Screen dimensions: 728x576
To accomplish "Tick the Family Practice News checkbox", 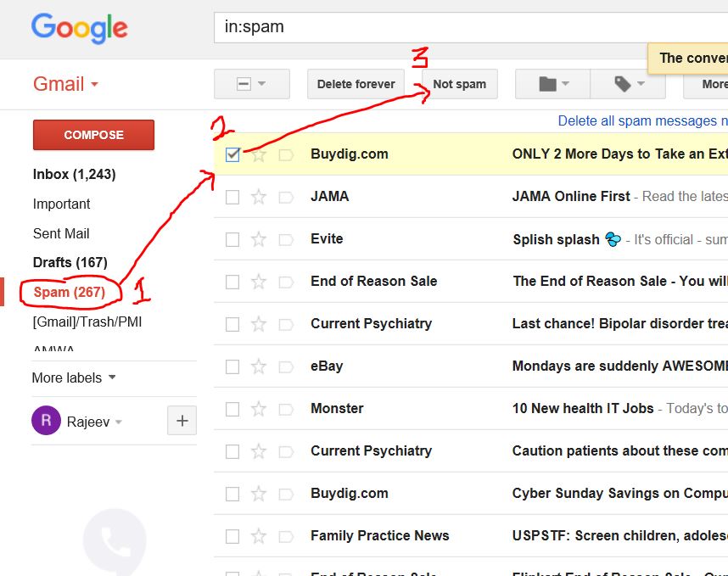I will tap(232, 536).
